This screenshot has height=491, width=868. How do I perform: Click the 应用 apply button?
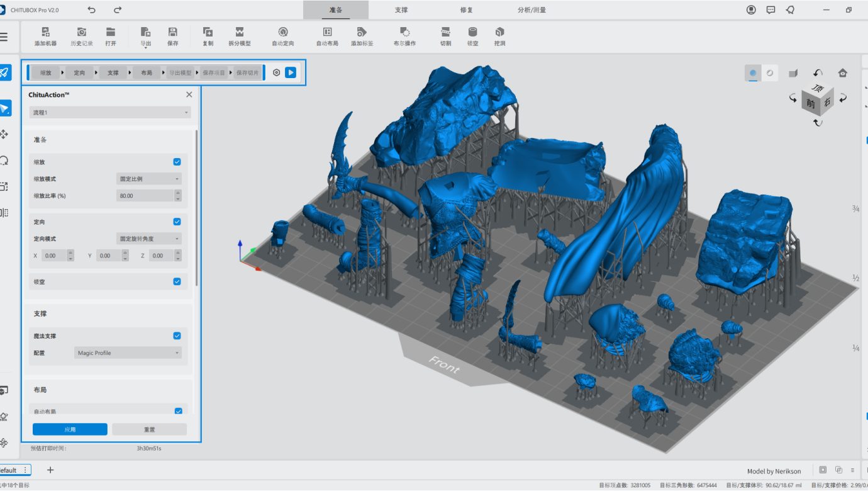pos(70,429)
